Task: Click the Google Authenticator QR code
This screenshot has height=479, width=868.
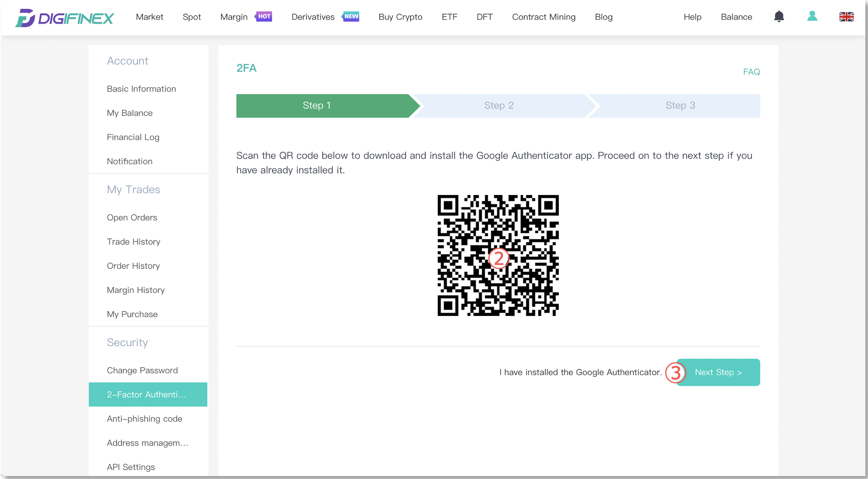Action: [498, 255]
